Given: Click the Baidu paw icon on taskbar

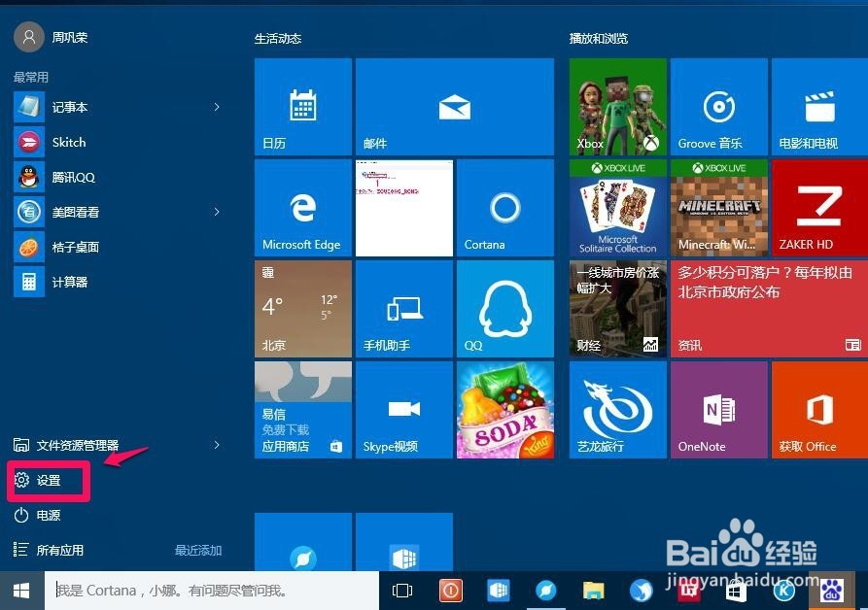Looking at the screenshot, I should tap(832, 591).
